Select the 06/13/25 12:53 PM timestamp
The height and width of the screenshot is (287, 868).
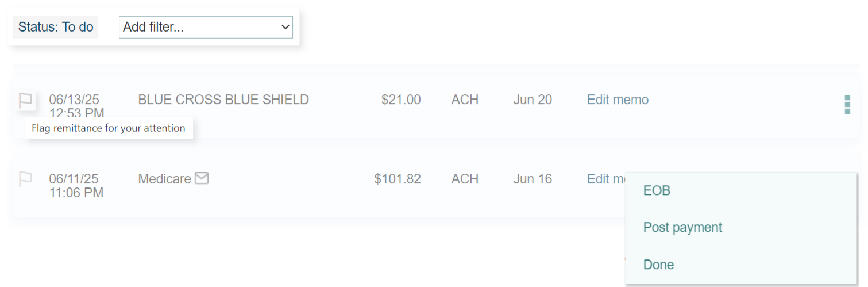point(76,106)
